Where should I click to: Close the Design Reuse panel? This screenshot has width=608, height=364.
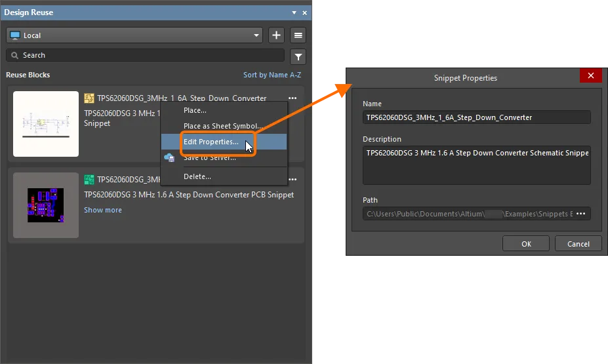coord(305,13)
